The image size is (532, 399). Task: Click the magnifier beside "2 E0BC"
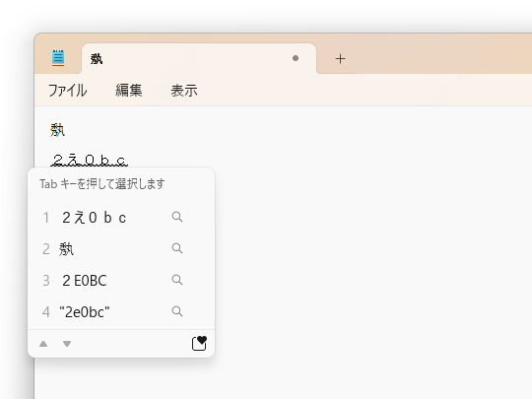pyautogui.click(x=177, y=280)
